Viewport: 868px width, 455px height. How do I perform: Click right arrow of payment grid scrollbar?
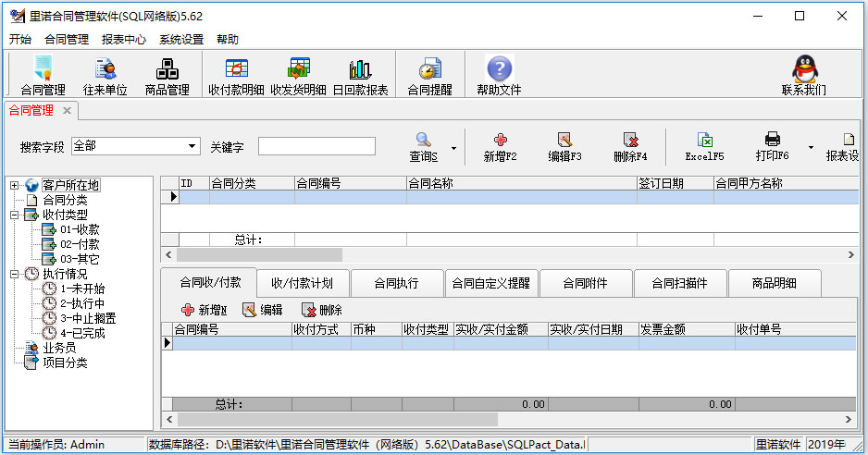[x=849, y=420]
